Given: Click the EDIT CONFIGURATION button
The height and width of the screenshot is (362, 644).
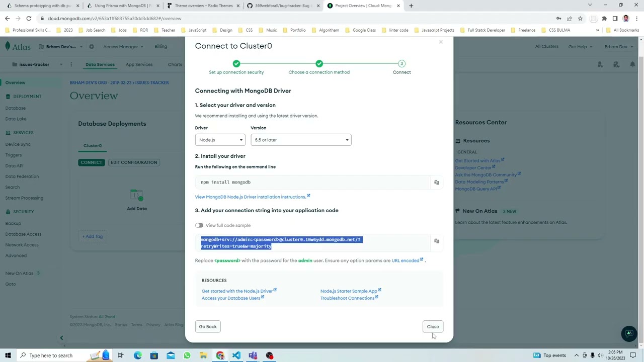Looking at the screenshot, I should pos(134,162).
